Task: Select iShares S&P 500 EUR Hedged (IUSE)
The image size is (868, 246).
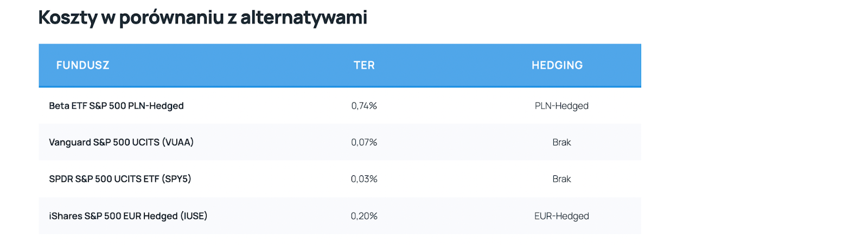Action: click(x=128, y=216)
